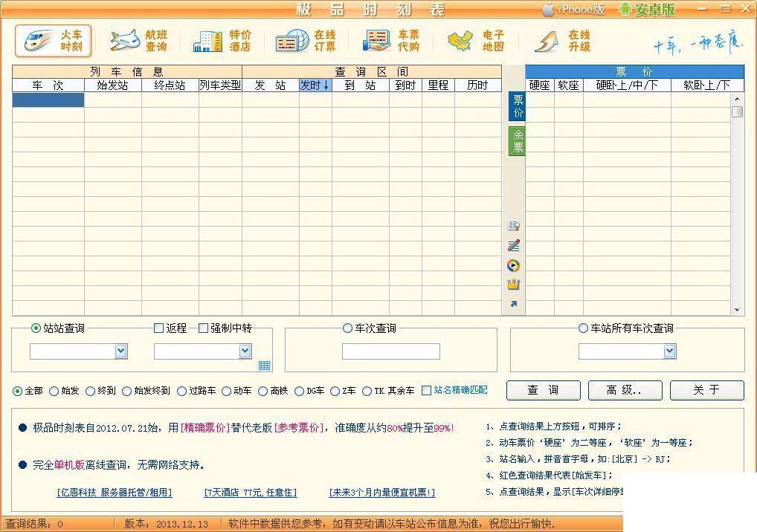Sort by 里程 distance header

click(439, 85)
